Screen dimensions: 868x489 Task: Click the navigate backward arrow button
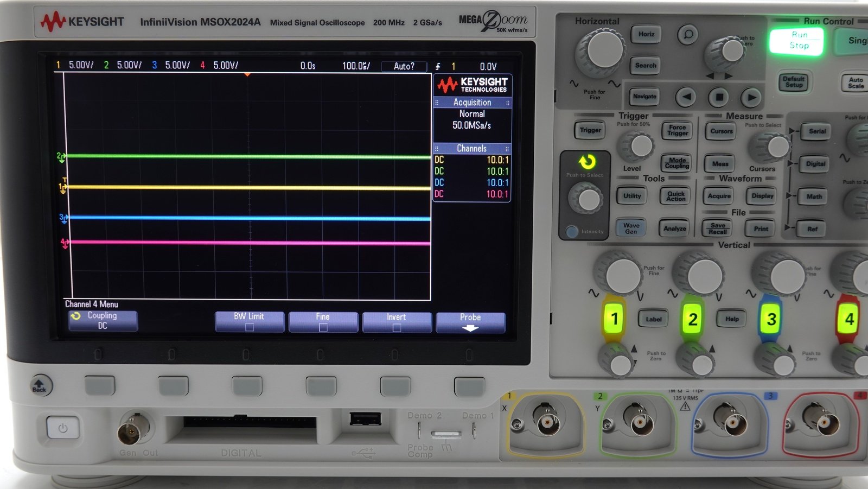(x=686, y=97)
